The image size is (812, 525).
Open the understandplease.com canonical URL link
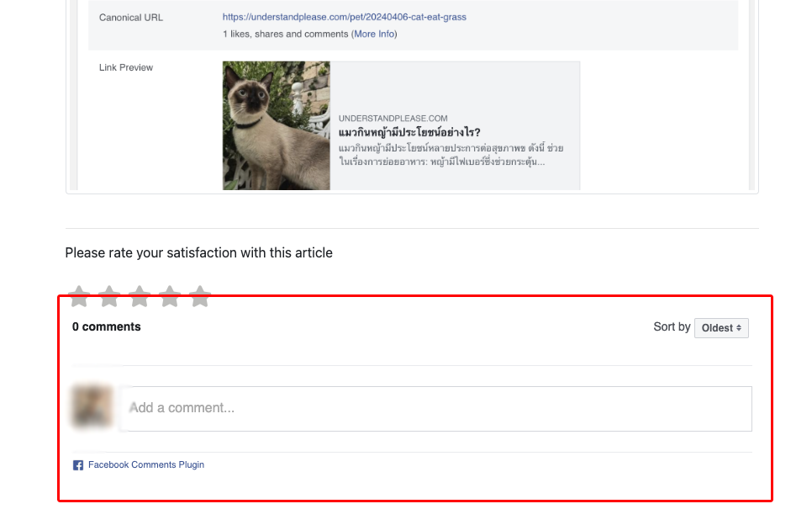[345, 17]
